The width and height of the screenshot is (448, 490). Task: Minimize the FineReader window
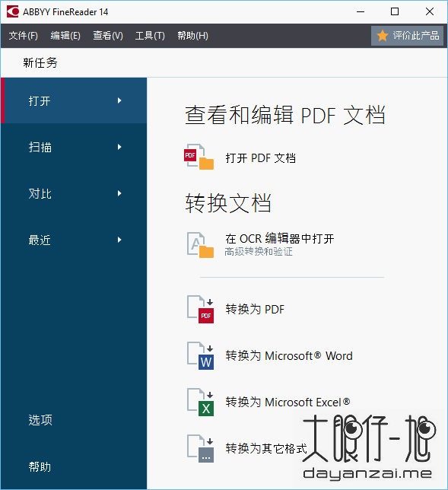[x=361, y=12]
